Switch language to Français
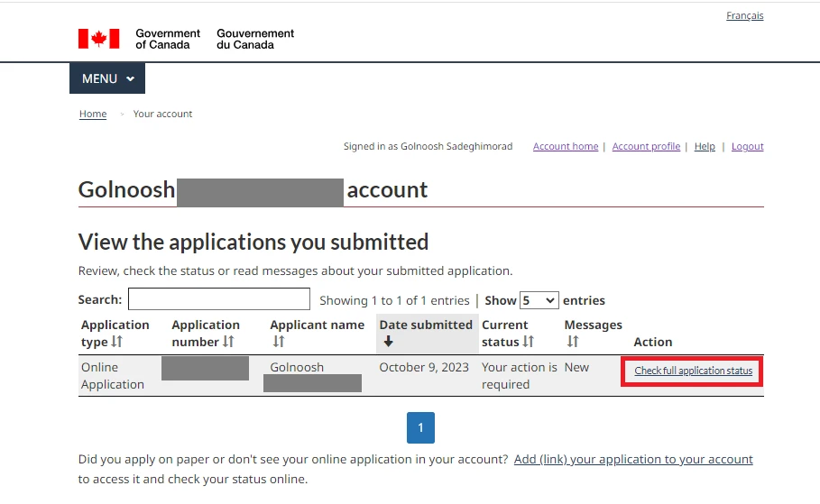Screen dimensions: 820x504 tap(744, 15)
